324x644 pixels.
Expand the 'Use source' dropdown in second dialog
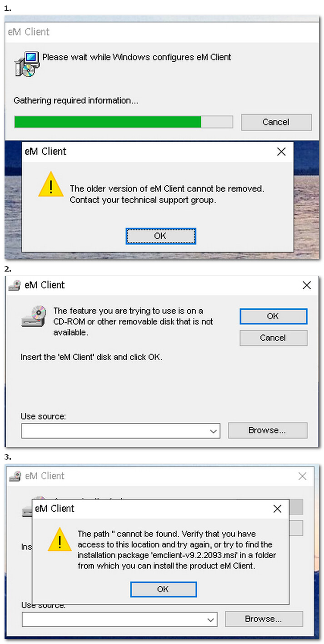(214, 431)
